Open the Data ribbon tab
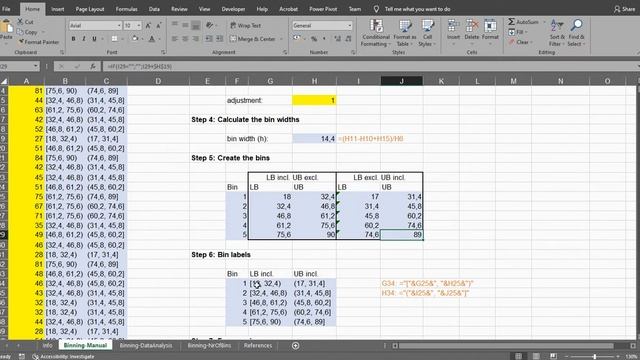The image size is (640, 360). (x=154, y=9)
